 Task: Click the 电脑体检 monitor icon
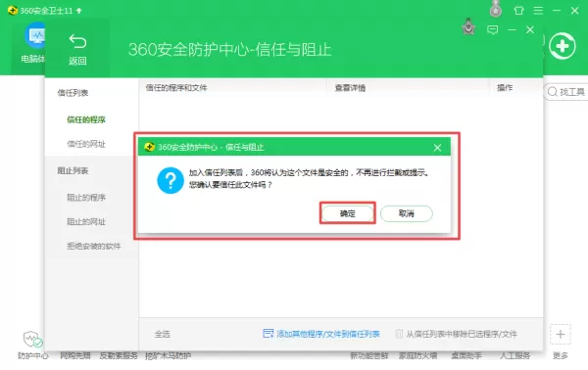pos(35,36)
